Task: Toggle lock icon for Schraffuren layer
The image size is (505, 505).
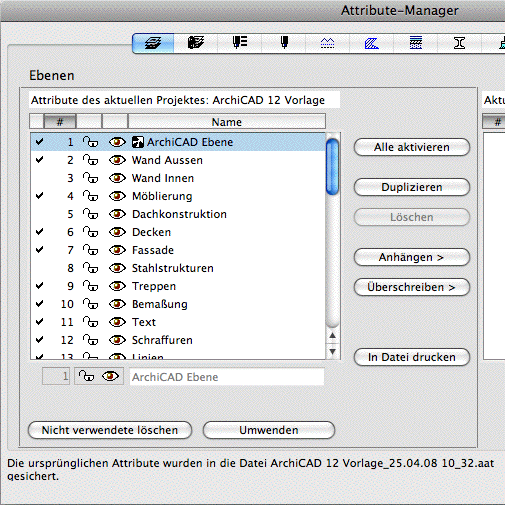Action: click(x=90, y=340)
